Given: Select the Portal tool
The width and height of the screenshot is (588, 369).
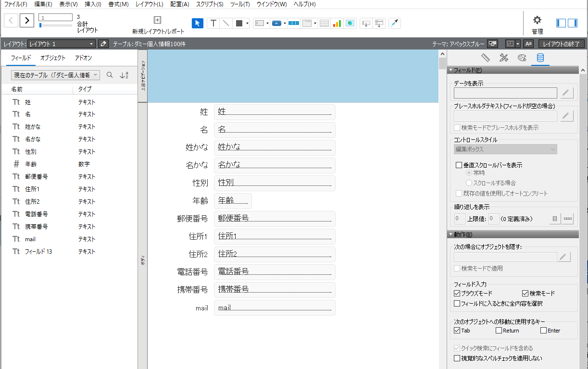Looking at the screenshot, I should (x=324, y=23).
